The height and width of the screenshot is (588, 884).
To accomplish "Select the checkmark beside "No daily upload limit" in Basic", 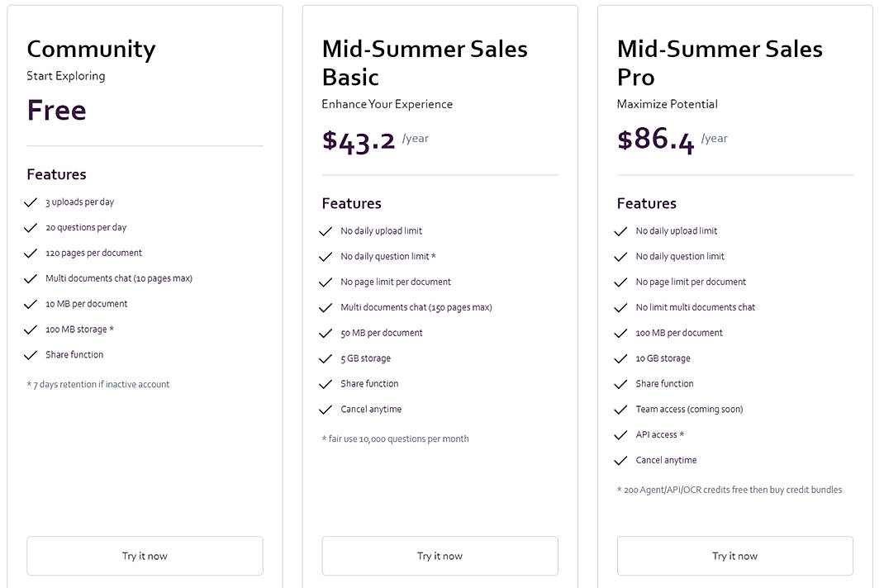I will point(326,231).
